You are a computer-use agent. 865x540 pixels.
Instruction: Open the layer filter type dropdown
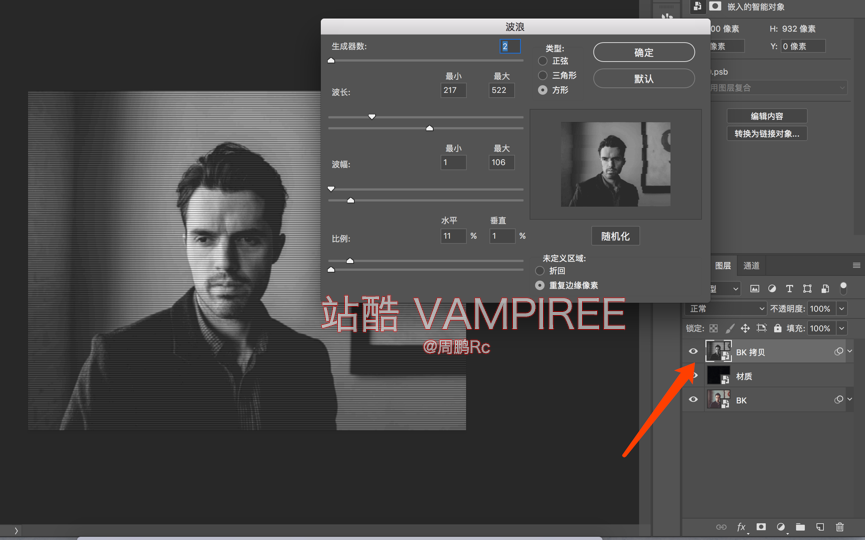pyautogui.click(x=724, y=288)
